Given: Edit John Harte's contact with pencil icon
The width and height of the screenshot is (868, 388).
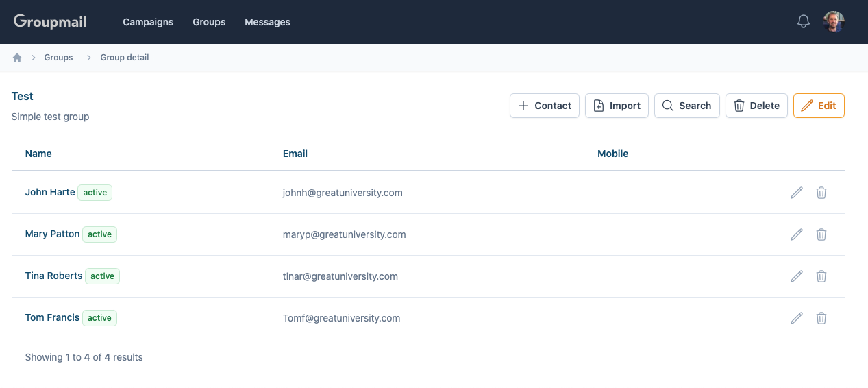Looking at the screenshot, I should pos(796,193).
